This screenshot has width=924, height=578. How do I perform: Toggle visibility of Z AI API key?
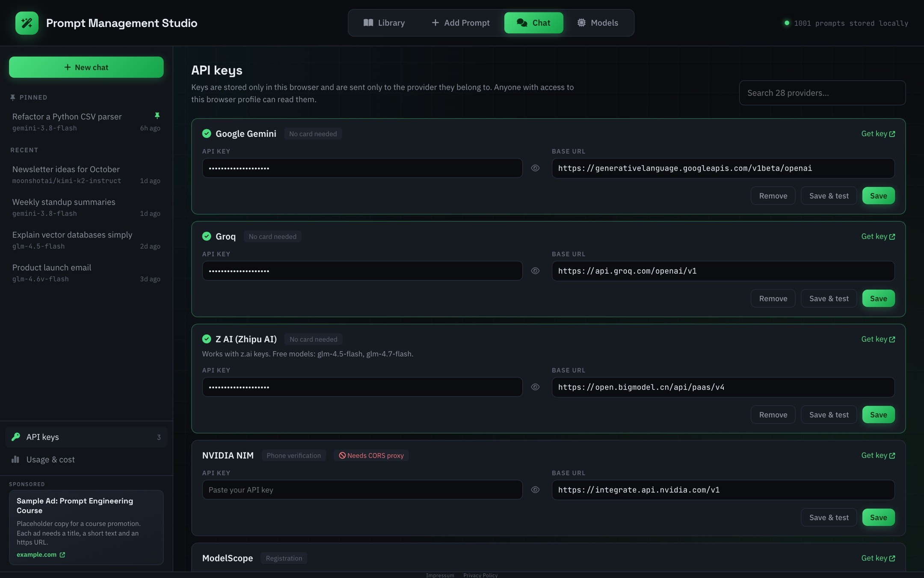pyautogui.click(x=535, y=387)
